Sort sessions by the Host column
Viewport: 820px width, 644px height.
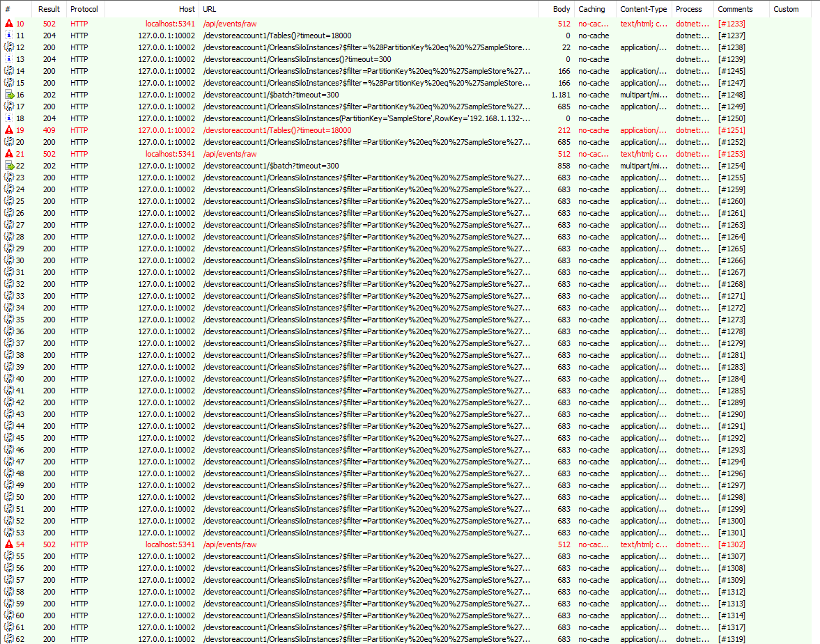tap(186, 9)
